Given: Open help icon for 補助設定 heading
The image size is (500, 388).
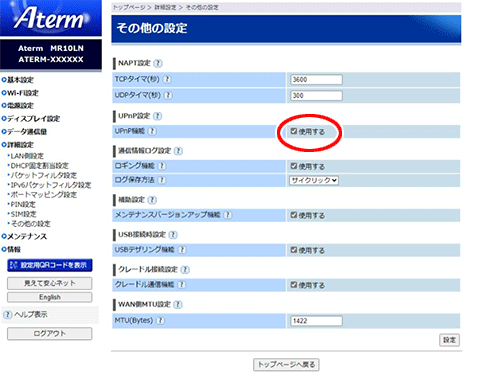Looking at the screenshot, I should (152, 200).
